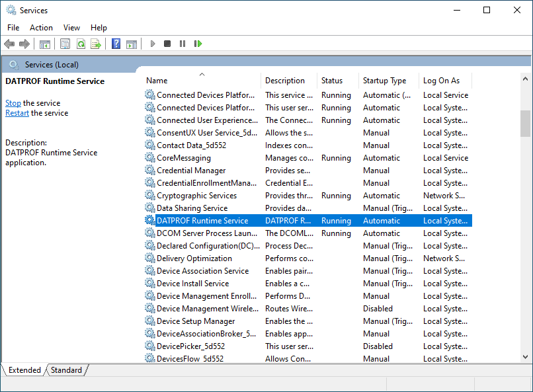Screen dimensions: 533x392
Task: Click the Back navigation arrow in toolbar
Action: 9,44
